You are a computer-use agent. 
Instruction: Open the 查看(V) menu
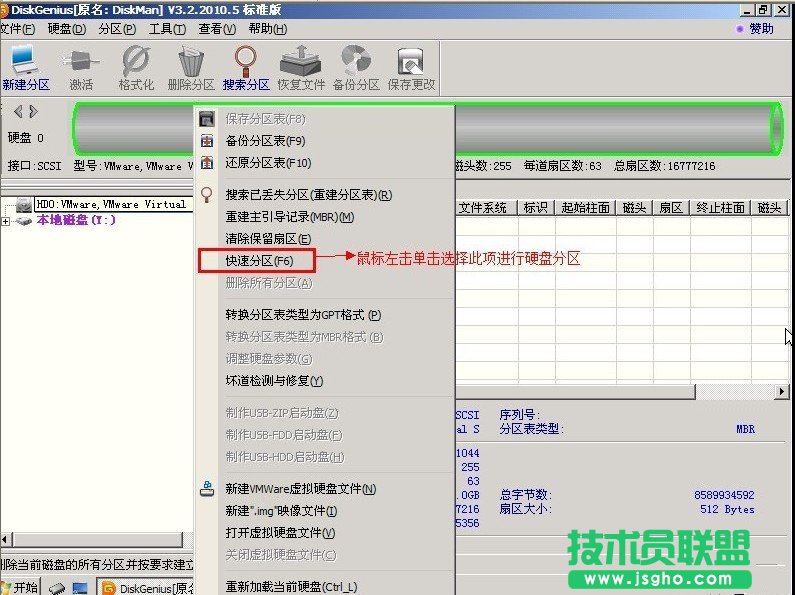tap(217, 29)
